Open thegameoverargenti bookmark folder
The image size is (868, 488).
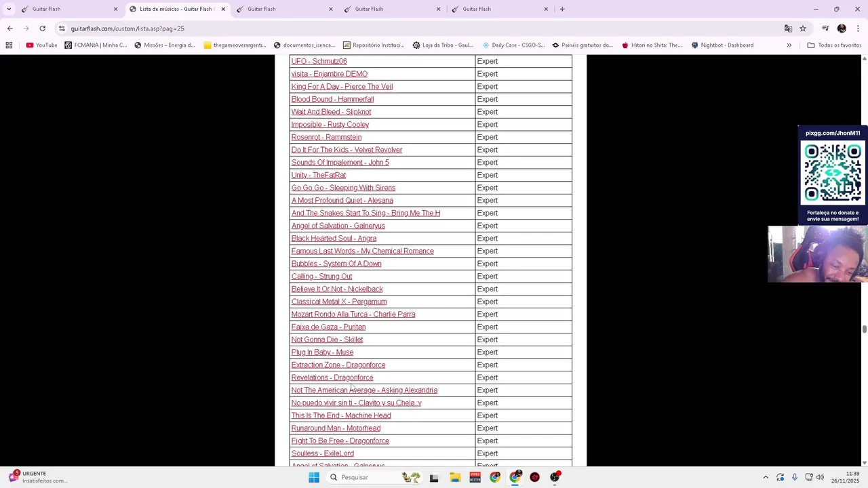(x=235, y=45)
